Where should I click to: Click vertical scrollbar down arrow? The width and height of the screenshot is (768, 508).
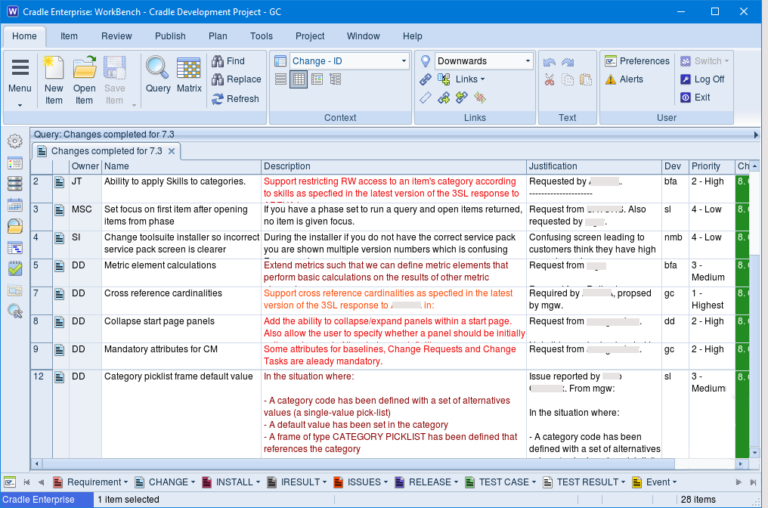[755, 453]
